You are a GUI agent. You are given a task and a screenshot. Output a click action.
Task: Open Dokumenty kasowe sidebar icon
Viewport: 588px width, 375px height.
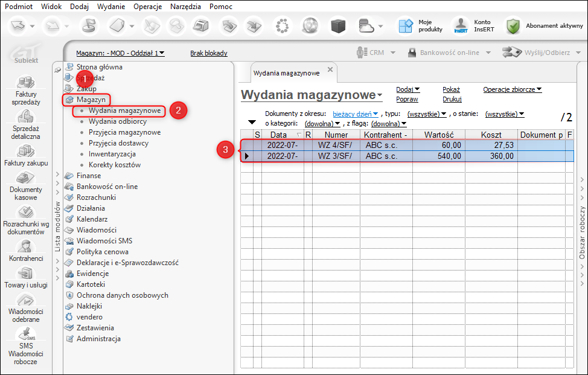25,178
